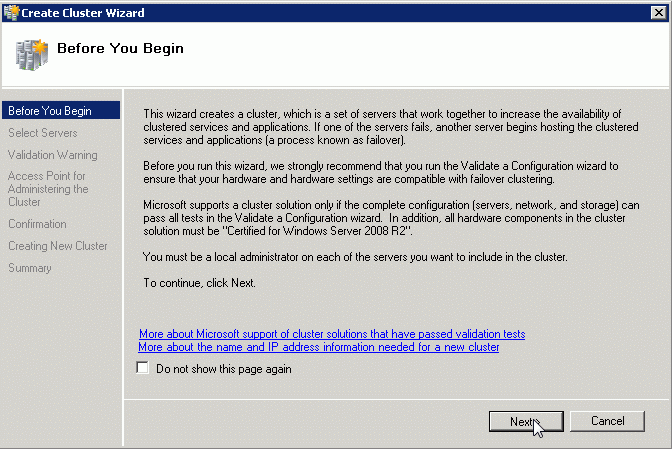Viewport: 672px width, 449px height.
Task: Go to the Select Servers step
Action: [43, 133]
